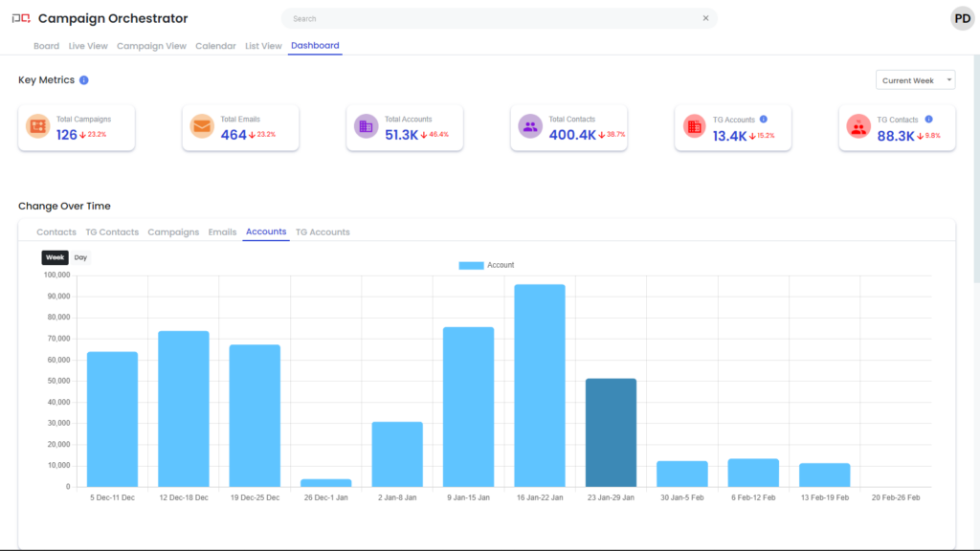
Task: Click the Total Accounts building icon
Action: click(x=367, y=126)
